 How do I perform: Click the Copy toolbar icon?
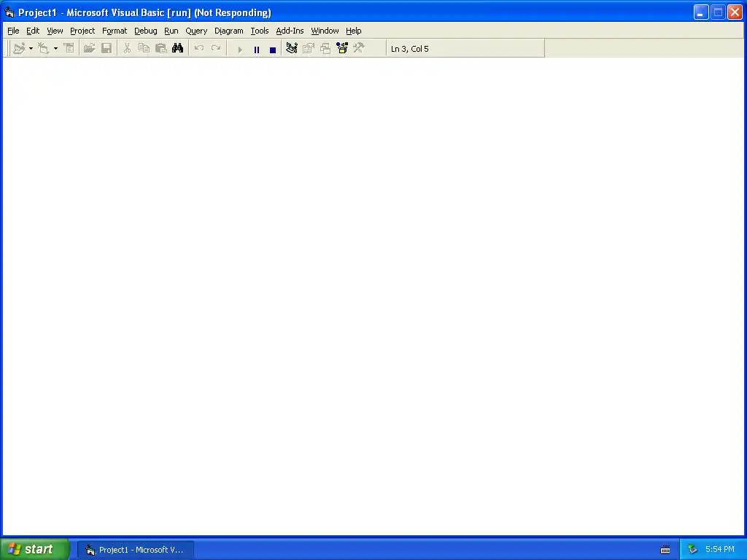[x=144, y=49]
